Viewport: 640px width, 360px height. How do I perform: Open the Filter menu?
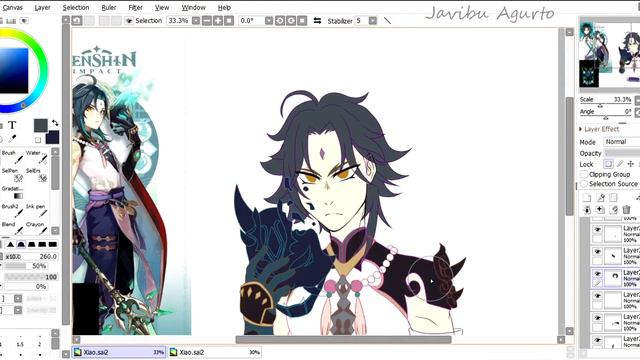(x=136, y=7)
